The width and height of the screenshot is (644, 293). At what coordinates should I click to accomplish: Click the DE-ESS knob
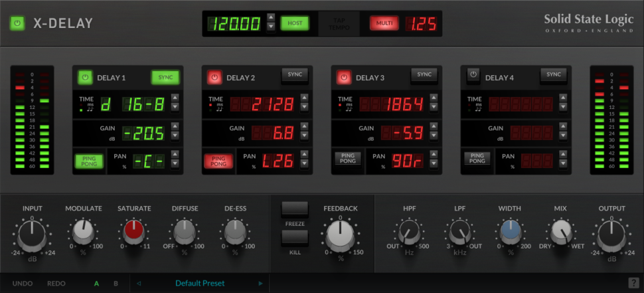coord(235,231)
